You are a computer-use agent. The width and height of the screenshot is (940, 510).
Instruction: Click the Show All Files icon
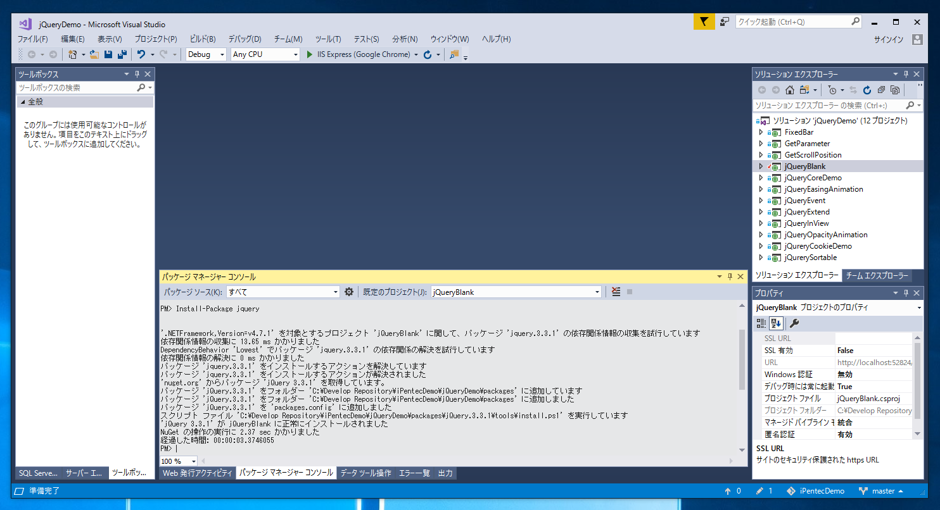[x=895, y=90]
